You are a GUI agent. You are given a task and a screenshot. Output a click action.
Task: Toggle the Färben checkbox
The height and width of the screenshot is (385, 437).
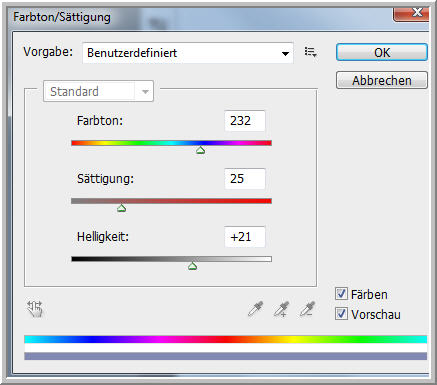[341, 294]
